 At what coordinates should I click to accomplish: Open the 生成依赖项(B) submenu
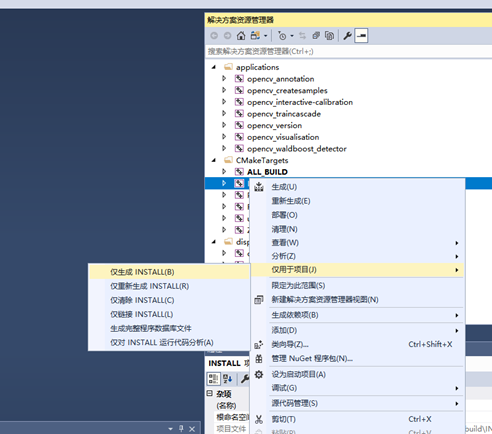[357, 315]
